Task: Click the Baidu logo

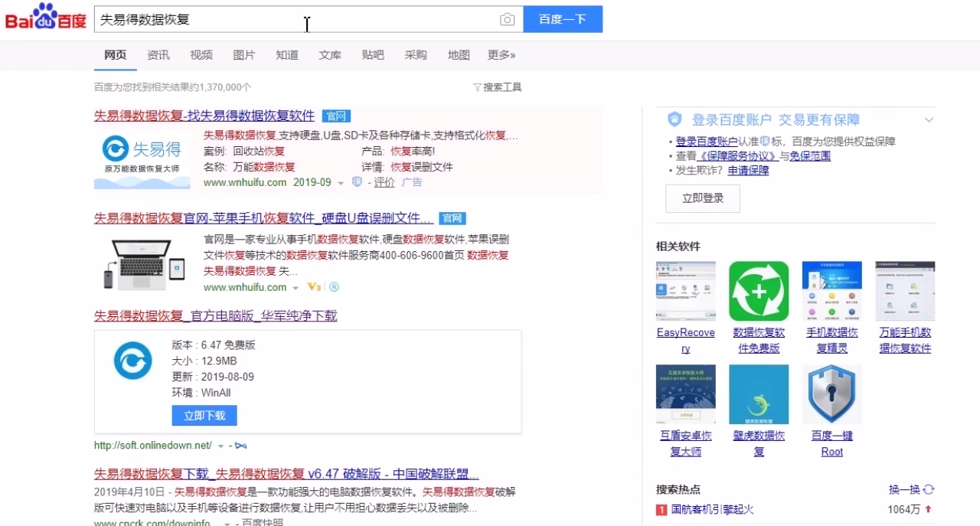Action: click(46, 17)
